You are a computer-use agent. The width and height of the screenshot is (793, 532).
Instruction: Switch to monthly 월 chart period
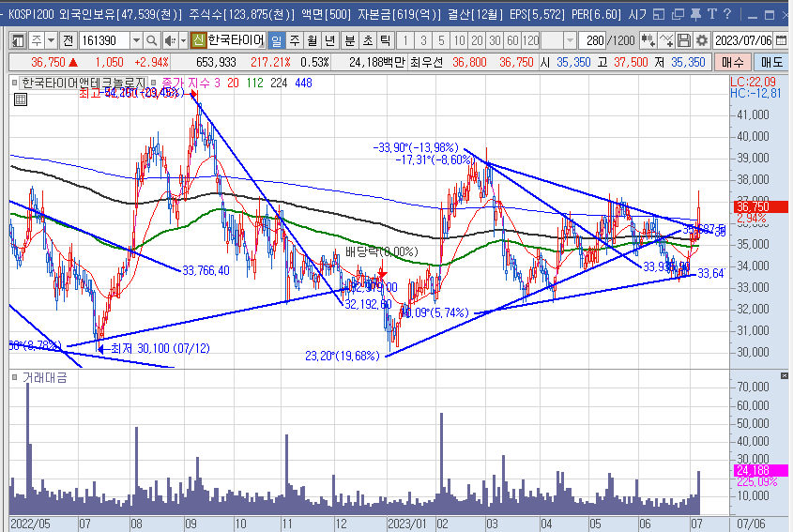313,40
